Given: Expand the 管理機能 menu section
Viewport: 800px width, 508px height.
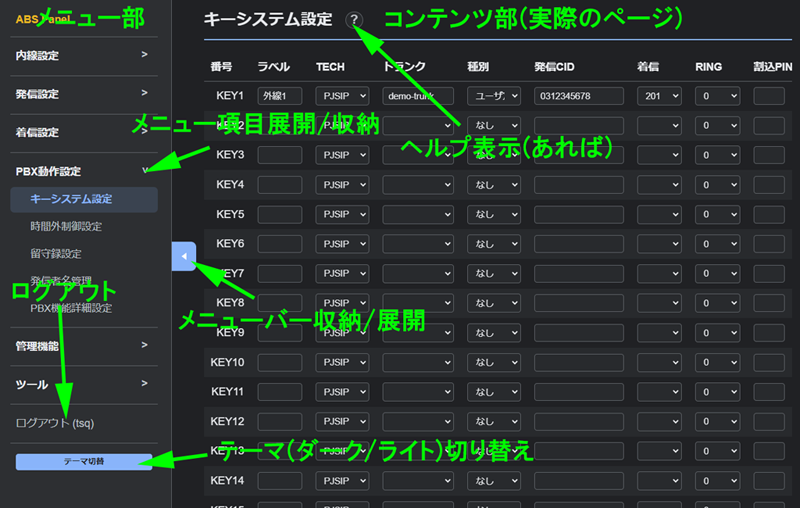Looking at the screenshot, I should pos(80,346).
